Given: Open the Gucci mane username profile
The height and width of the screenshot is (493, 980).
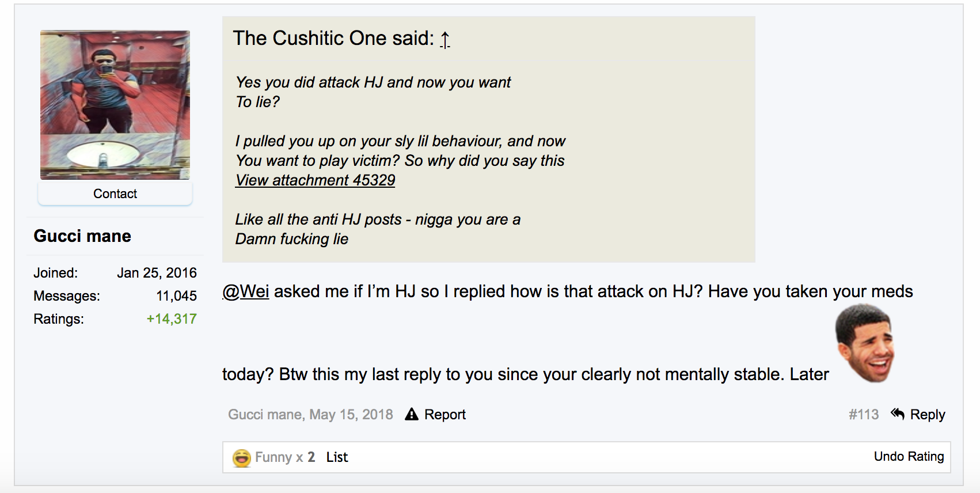Looking at the screenshot, I should [82, 236].
